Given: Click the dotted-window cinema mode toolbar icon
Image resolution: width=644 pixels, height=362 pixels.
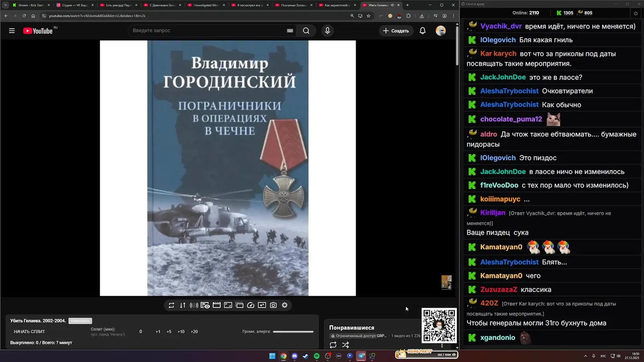Looking at the screenshot, I should click(239, 305).
